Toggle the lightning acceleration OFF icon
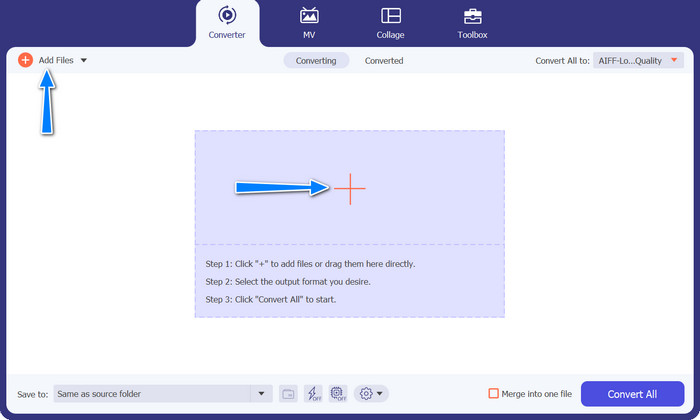The height and width of the screenshot is (420, 700). [x=313, y=394]
